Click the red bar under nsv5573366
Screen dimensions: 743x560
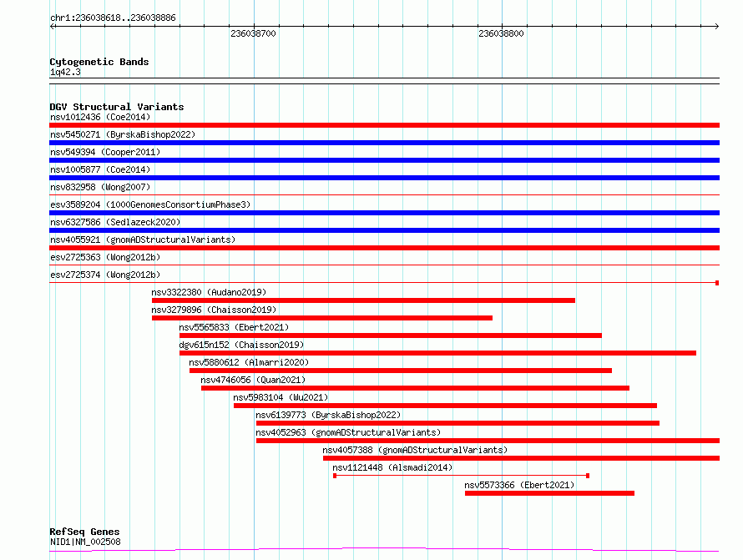point(549,493)
